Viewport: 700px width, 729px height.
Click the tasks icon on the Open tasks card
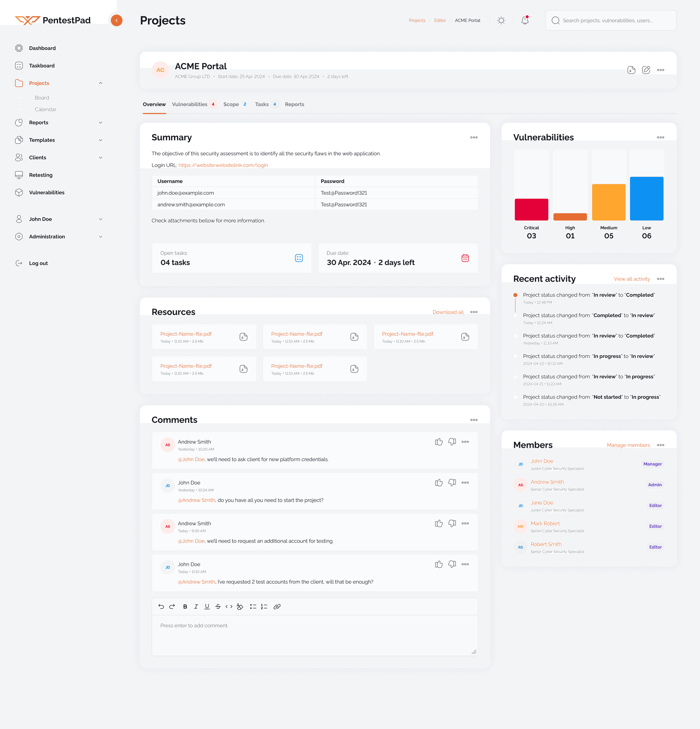299,258
